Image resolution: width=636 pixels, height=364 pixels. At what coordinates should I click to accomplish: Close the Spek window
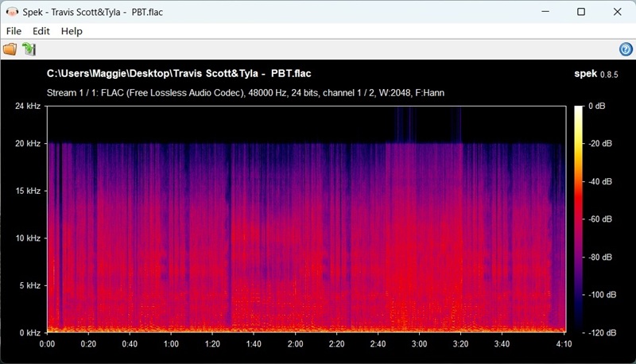point(618,12)
